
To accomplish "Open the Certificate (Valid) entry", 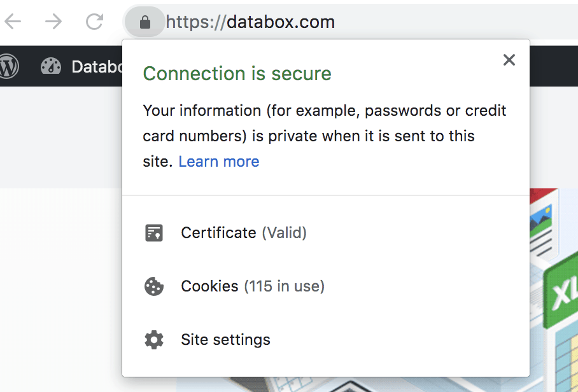I will click(244, 233).
